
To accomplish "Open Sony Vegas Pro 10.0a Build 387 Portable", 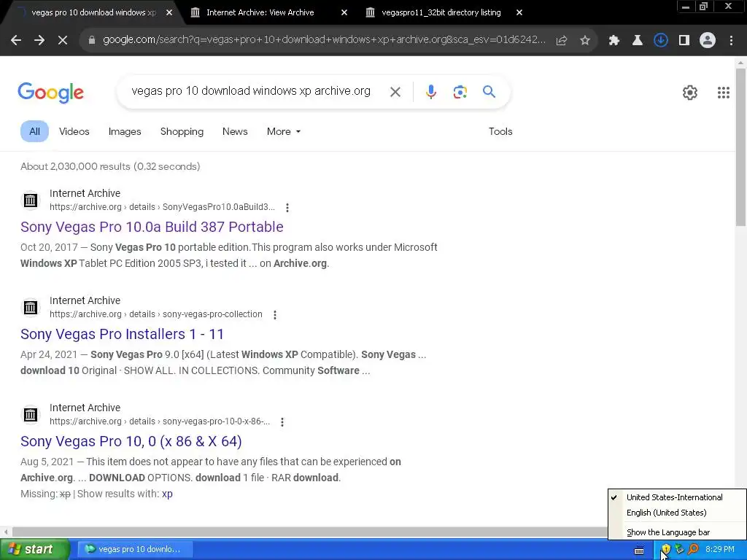I will [x=152, y=227].
